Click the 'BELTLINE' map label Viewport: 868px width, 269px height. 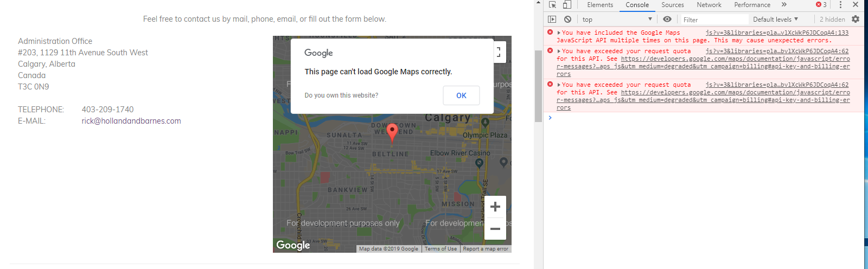click(390, 154)
